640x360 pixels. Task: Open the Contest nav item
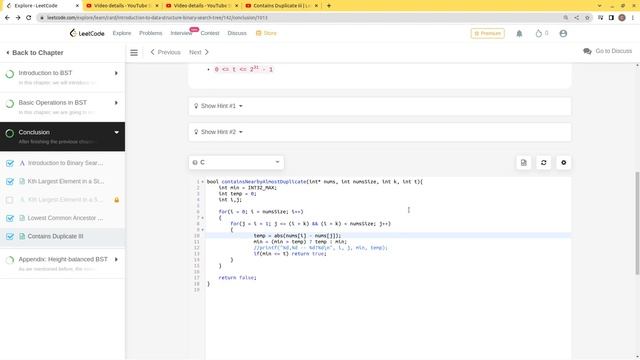click(x=210, y=33)
